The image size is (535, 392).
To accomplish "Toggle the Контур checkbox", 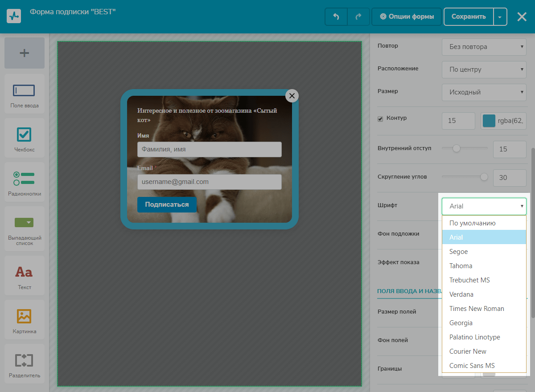I will pos(380,119).
